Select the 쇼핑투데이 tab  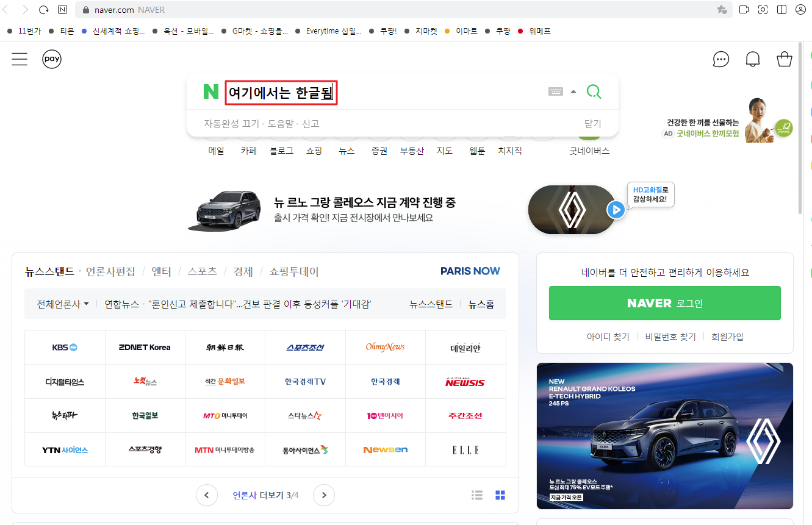click(294, 271)
